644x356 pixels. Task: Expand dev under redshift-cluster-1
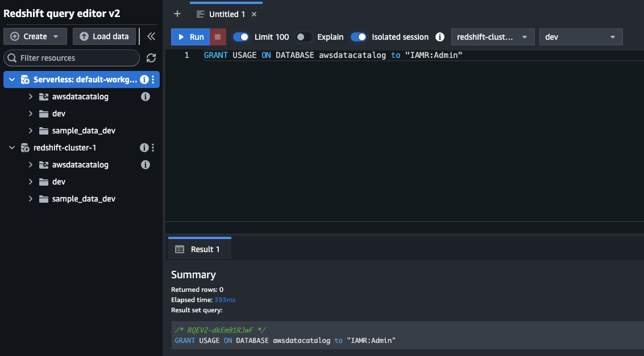(30, 182)
